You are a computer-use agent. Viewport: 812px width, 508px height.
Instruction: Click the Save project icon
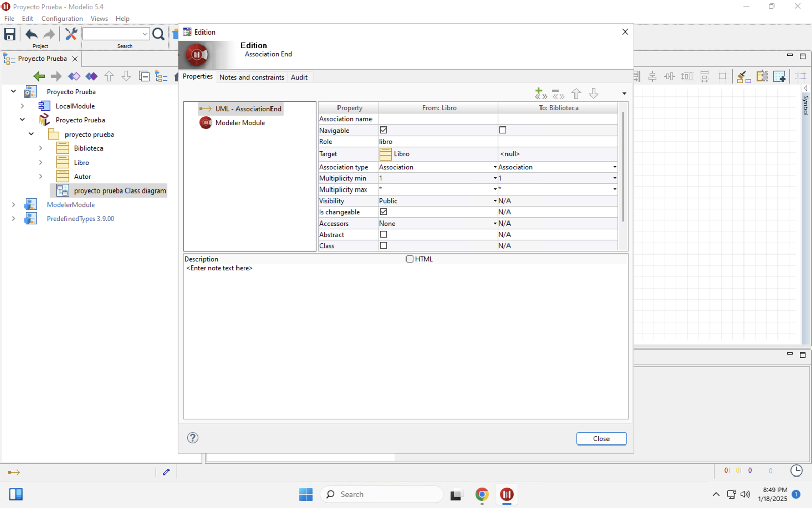click(x=10, y=34)
